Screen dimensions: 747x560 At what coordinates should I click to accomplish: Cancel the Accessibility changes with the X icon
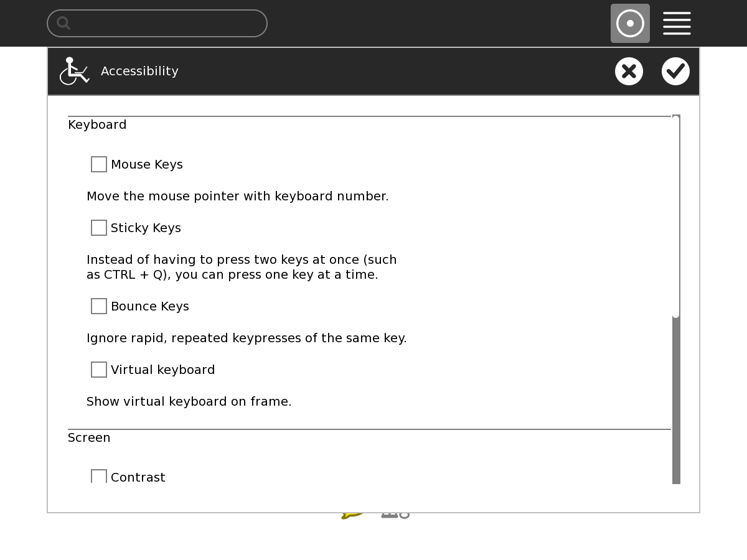pos(629,72)
